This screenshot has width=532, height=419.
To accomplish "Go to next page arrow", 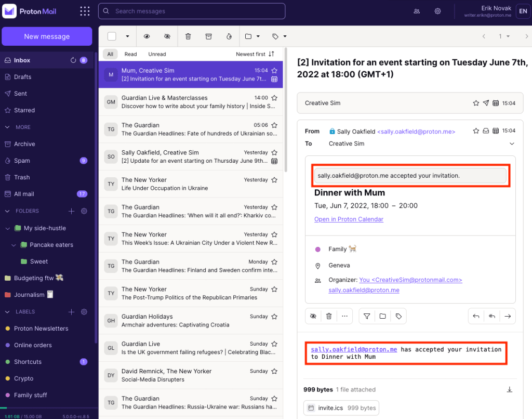I will (526, 36).
